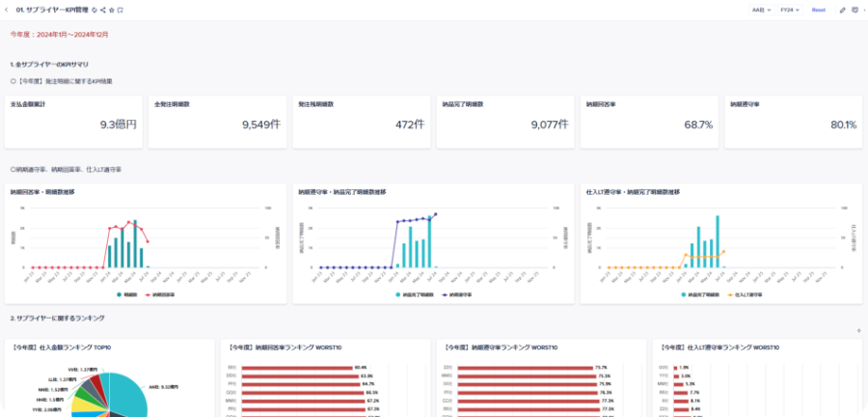Click the 納期遵守率ランキング WORST10 panel title
Viewport: 868px width, 417px height.
coord(500,347)
